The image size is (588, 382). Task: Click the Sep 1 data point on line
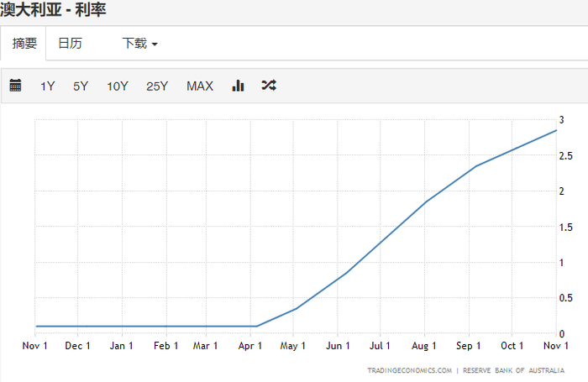(476, 166)
